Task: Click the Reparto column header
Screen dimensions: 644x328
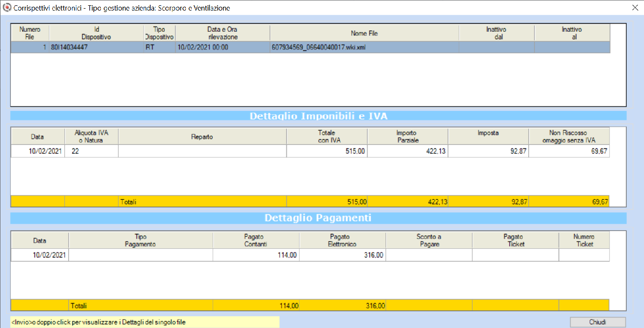Action: 202,136
